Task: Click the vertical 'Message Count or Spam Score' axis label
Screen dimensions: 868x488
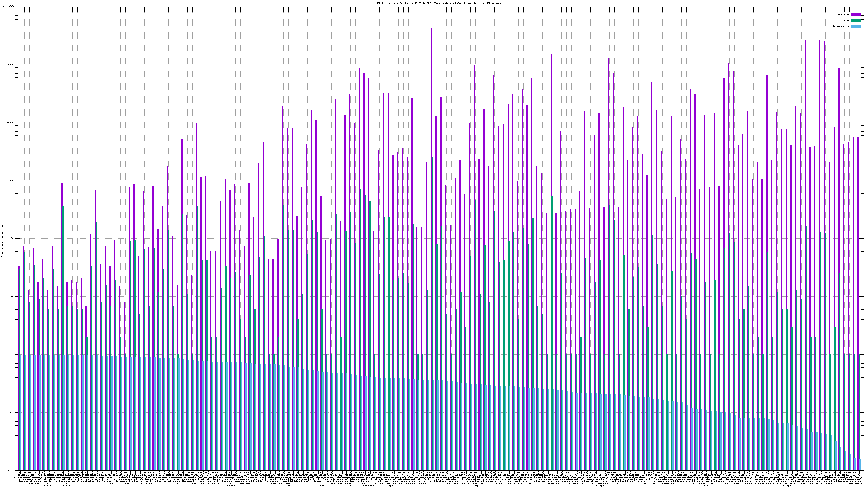Action: click(x=2, y=239)
